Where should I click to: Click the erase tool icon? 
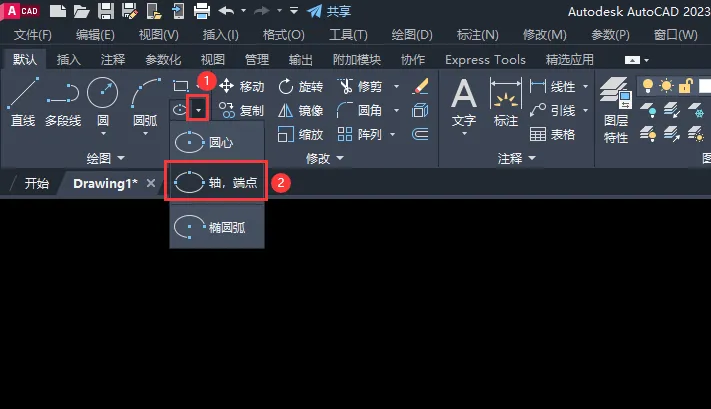tap(420, 86)
